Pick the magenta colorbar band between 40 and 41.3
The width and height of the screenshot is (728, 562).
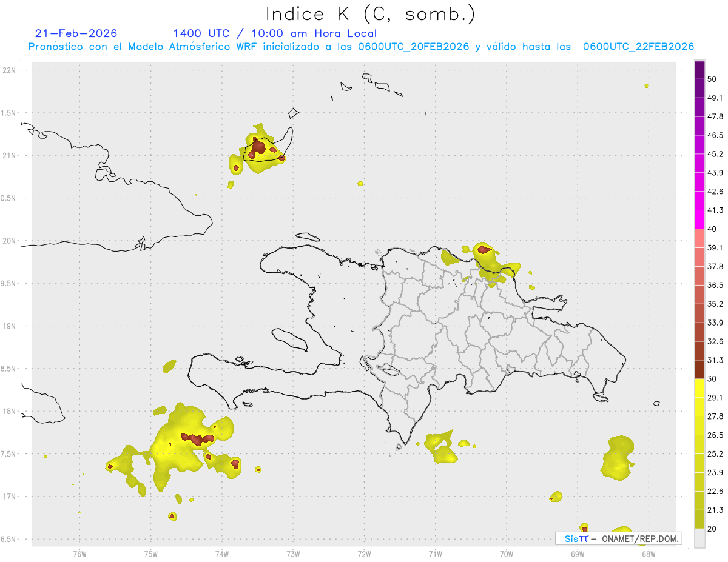click(699, 219)
